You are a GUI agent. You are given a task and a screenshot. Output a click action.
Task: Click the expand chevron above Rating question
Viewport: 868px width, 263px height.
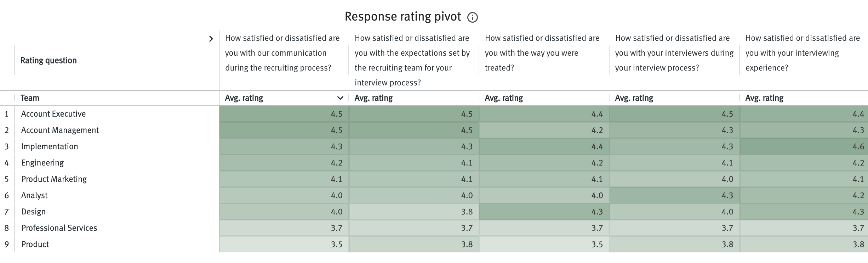[x=211, y=39]
